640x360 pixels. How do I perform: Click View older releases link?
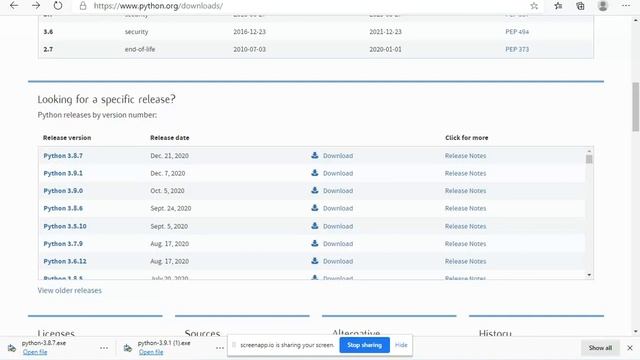(69, 290)
